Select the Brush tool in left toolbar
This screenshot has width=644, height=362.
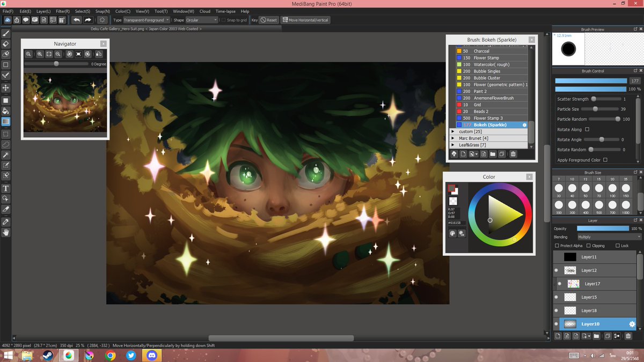pyautogui.click(x=6, y=33)
